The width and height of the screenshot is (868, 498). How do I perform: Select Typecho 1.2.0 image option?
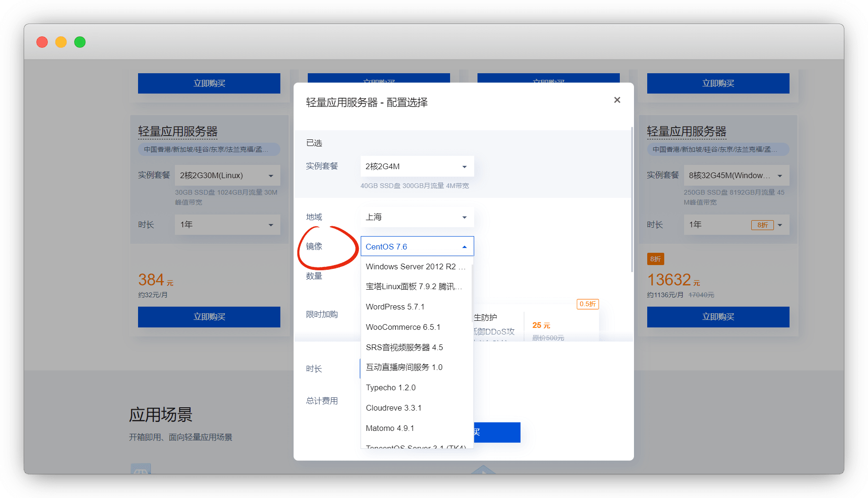click(391, 388)
